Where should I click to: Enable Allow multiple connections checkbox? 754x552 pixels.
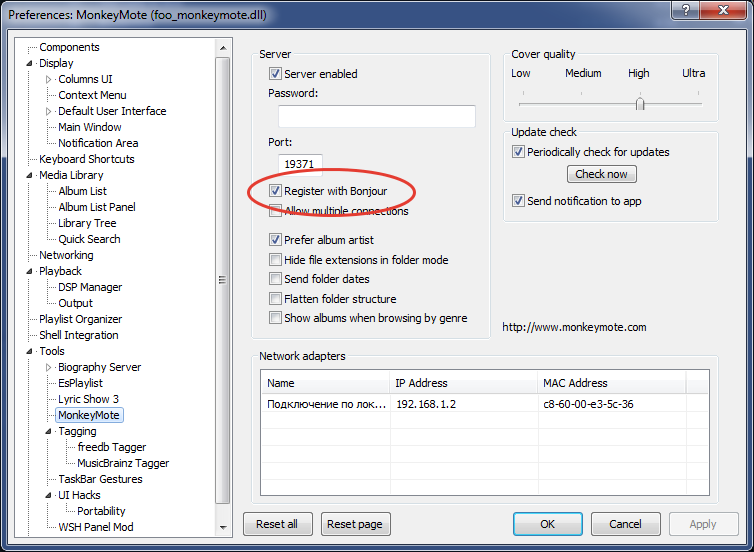[275, 211]
